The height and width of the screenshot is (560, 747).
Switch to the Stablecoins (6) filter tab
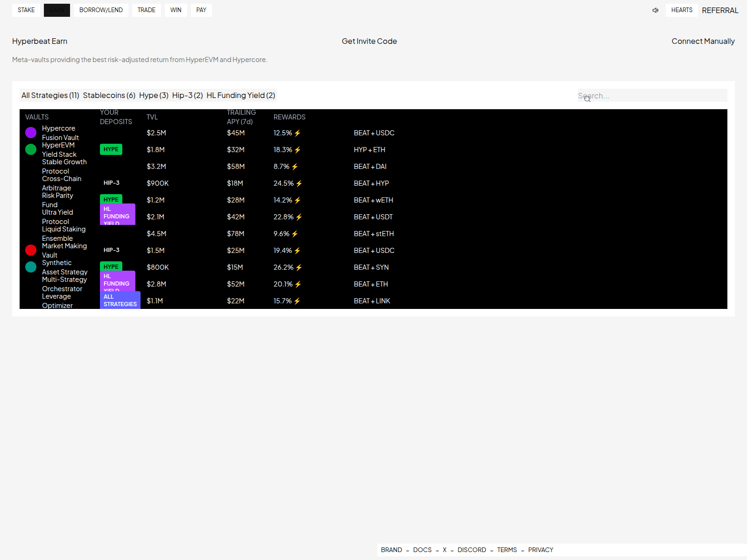109,95
